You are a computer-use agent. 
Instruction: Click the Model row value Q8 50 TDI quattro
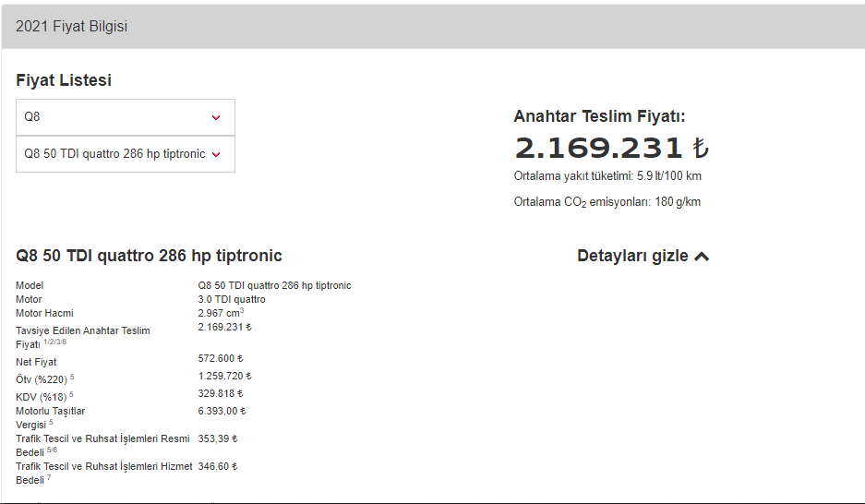274,285
